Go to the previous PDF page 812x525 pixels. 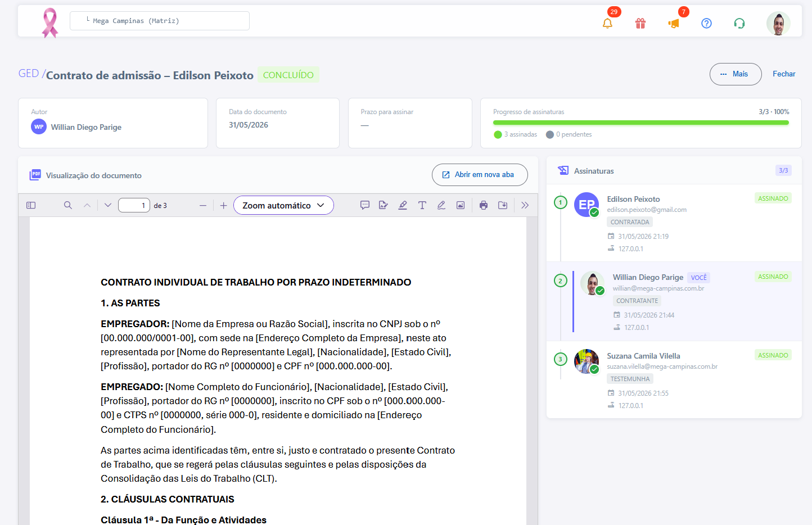coord(87,205)
